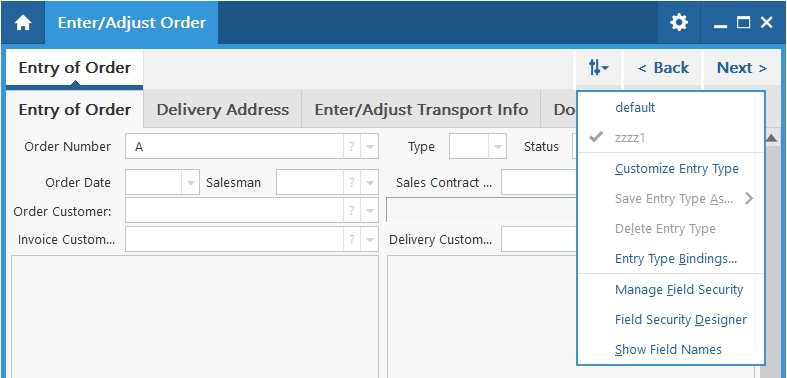Click the Status label
The height and width of the screenshot is (378, 787).
click(x=541, y=147)
